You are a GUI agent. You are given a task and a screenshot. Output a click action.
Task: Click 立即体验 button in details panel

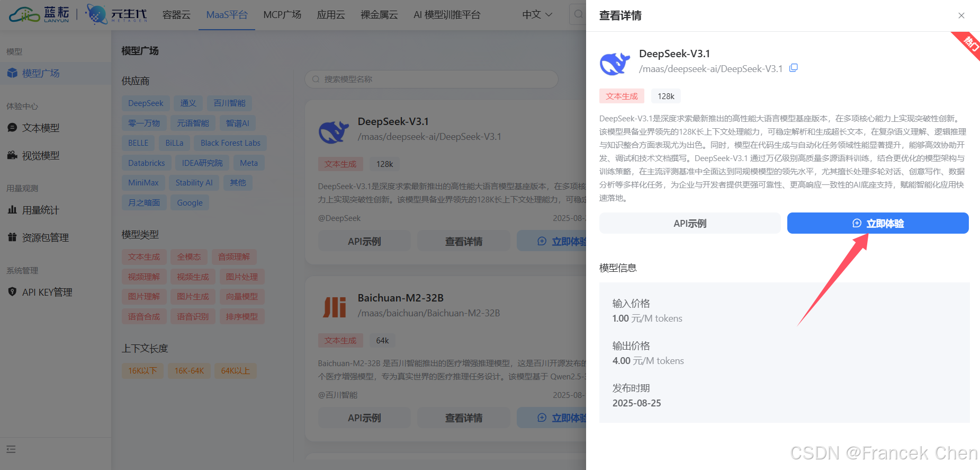(x=878, y=223)
